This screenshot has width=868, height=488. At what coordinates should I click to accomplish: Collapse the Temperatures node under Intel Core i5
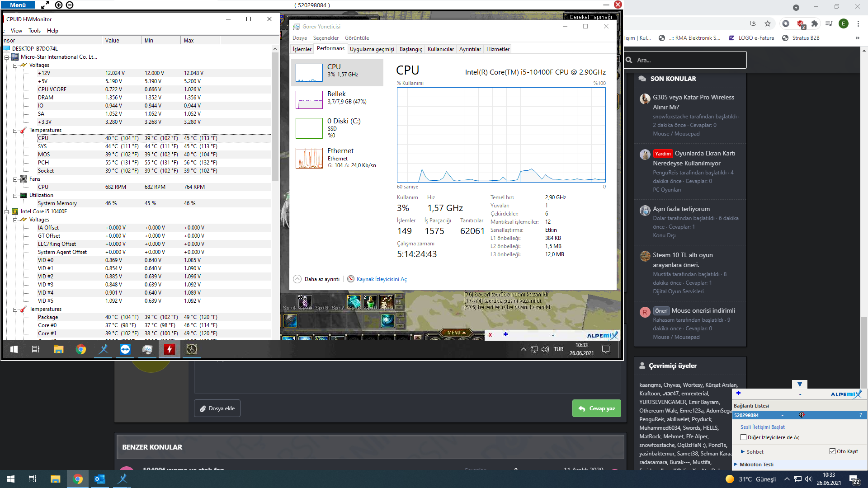15,310
